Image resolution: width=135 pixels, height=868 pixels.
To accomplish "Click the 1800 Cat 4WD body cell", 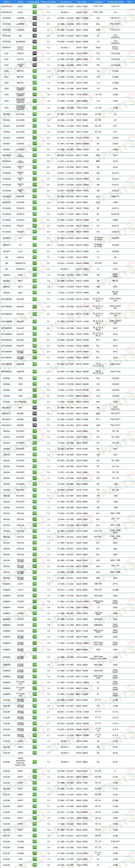I will [x=98, y=613].
